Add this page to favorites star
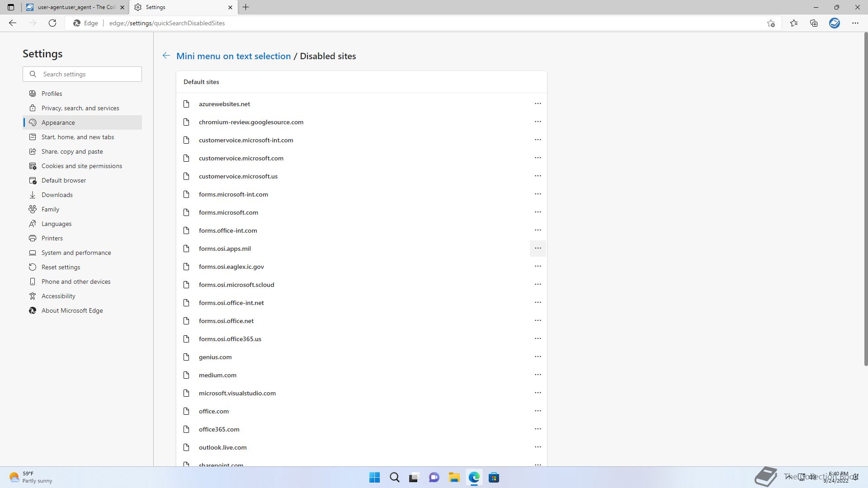Screen dimensions: 868x488 [x=771, y=23]
